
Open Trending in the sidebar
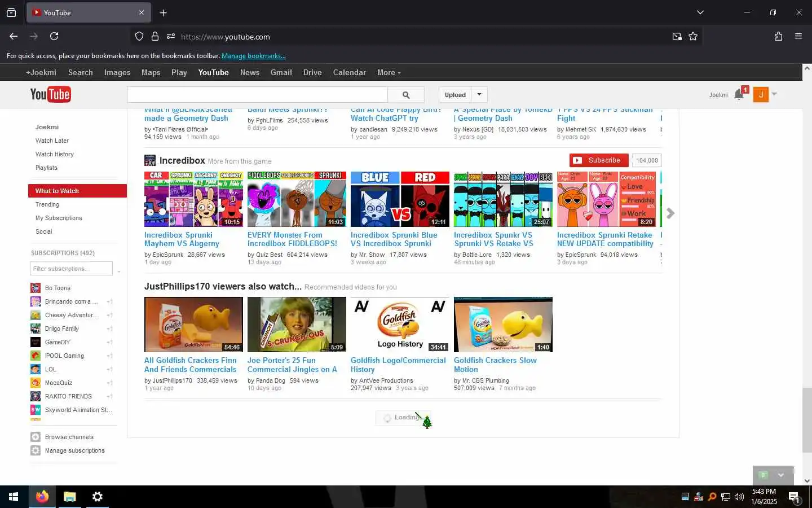click(47, 204)
